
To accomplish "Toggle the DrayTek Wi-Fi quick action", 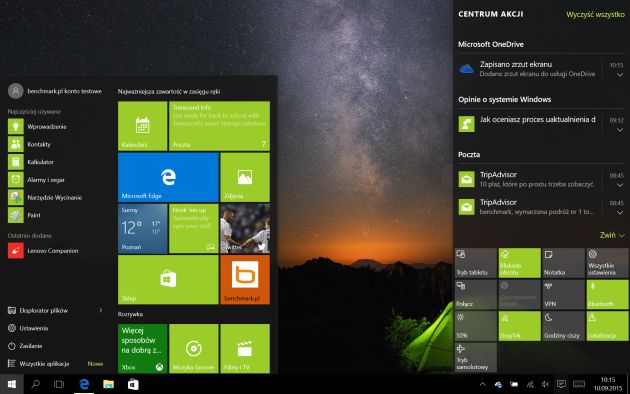I will [x=520, y=326].
